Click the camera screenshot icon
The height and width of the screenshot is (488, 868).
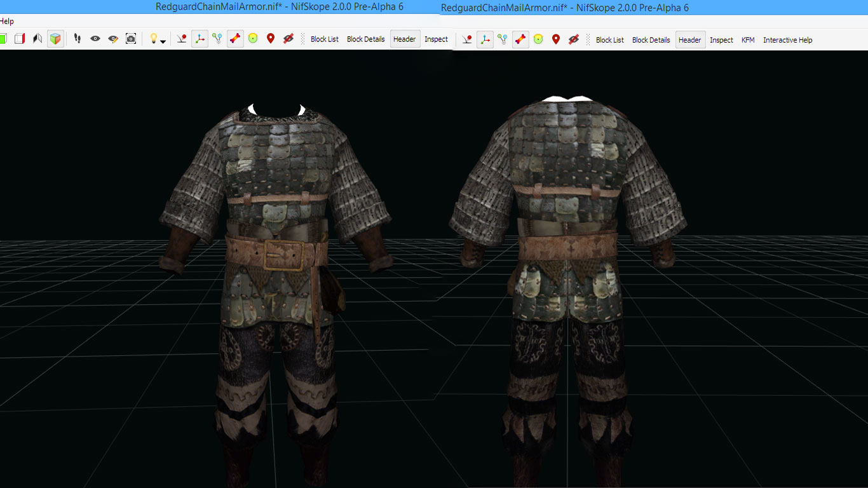pyautogui.click(x=131, y=39)
